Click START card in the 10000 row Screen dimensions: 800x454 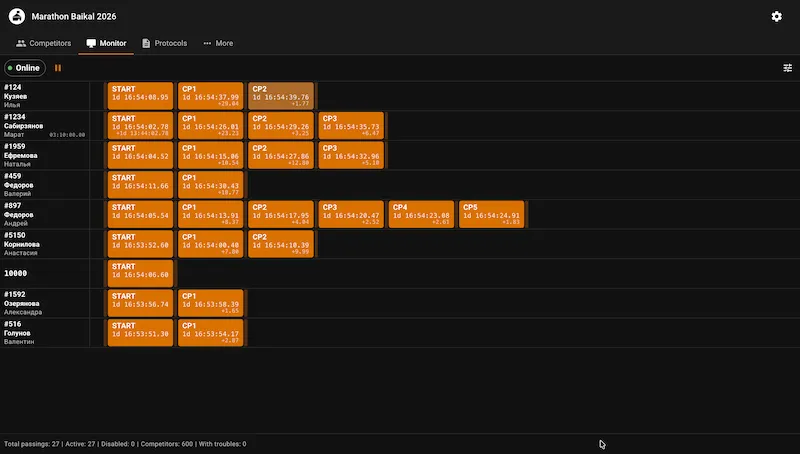point(140,273)
